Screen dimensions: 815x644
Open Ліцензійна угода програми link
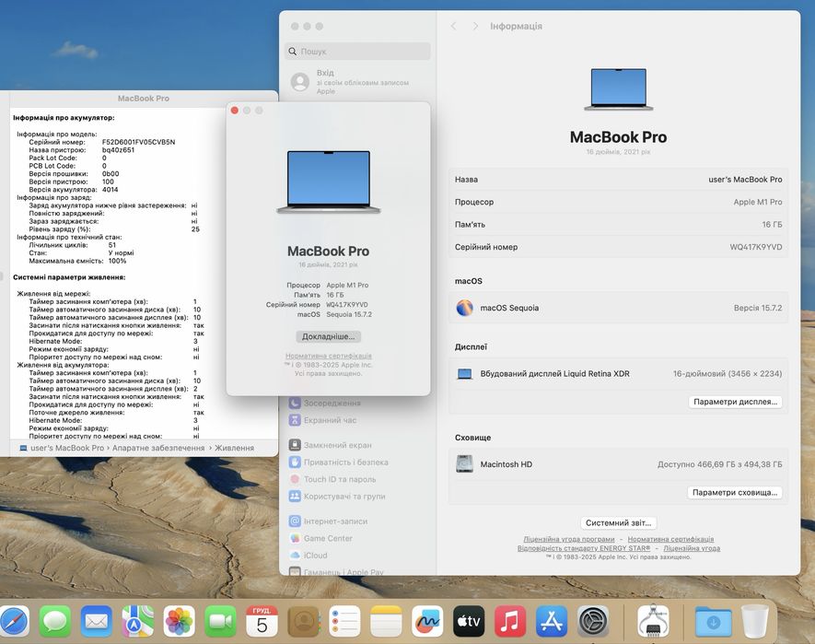[568, 540]
